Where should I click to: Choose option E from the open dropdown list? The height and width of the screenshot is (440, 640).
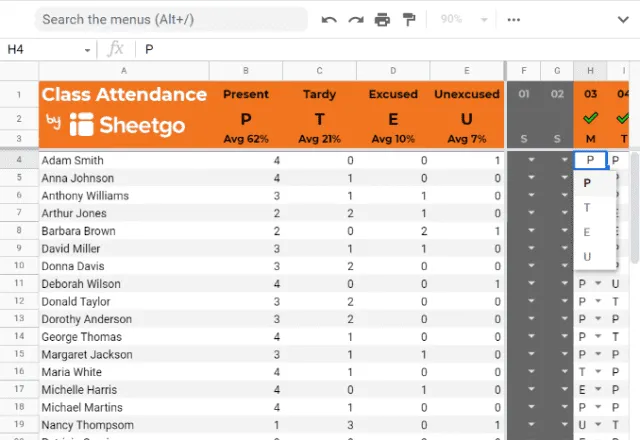[587, 232]
